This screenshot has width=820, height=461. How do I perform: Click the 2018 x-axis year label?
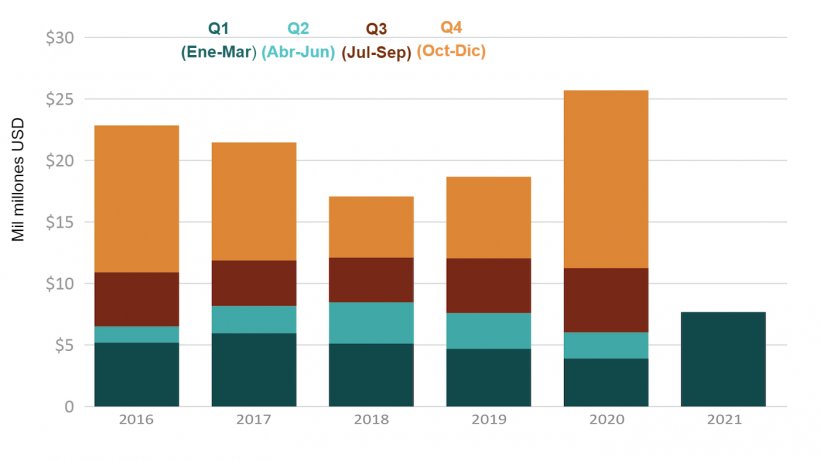[x=371, y=420]
